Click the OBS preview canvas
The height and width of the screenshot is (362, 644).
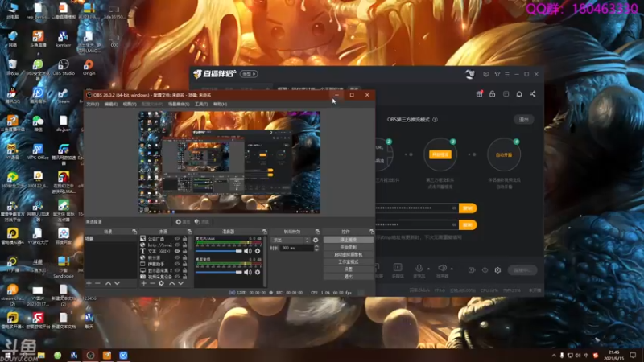pos(229,162)
